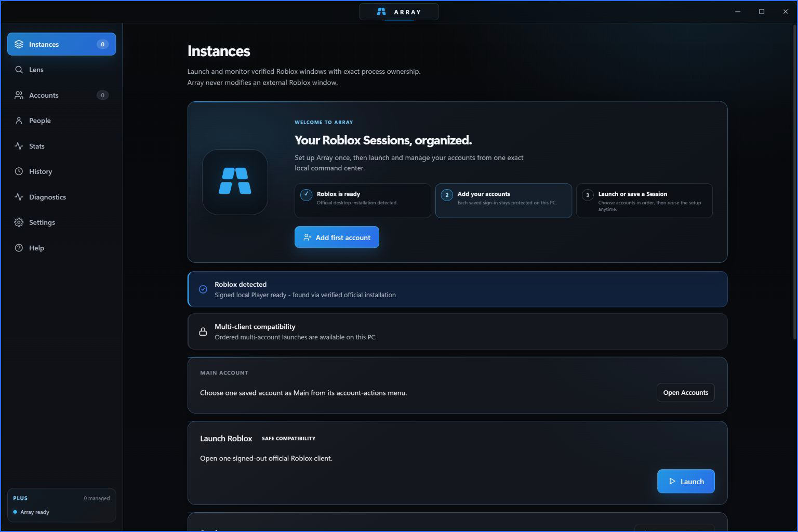Image resolution: width=798 pixels, height=532 pixels.
Task: Click the Array logo in title bar
Action: click(381, 11)
